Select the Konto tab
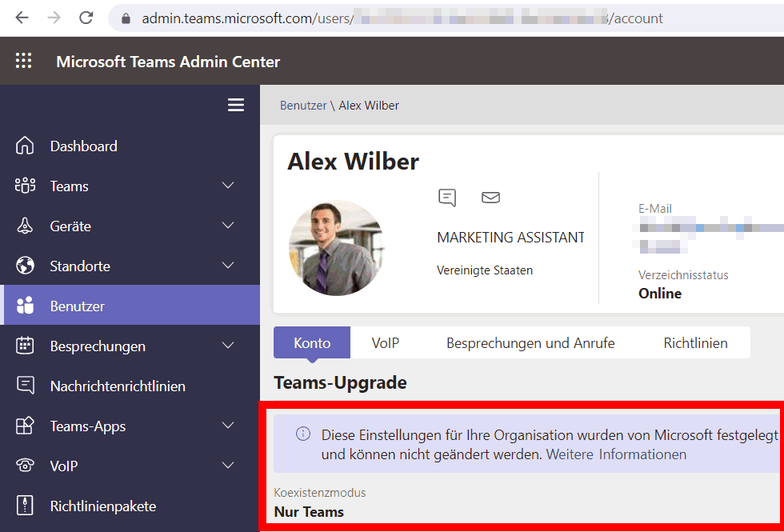Screen dimensions: 784x532 (312, 342)
